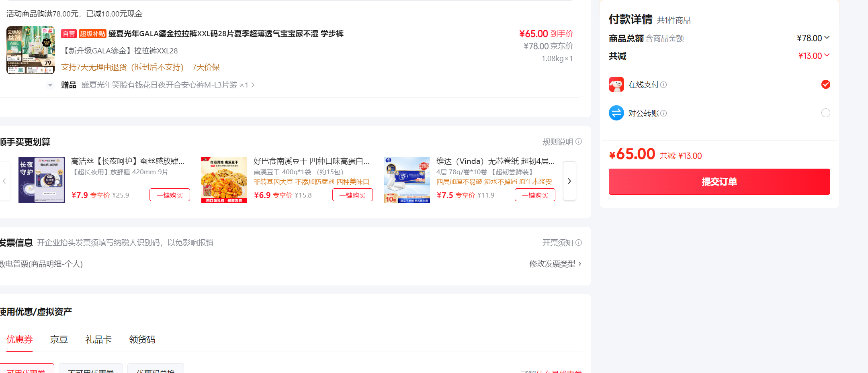
Task: Click 开企业抬头发票须填写纳税人识别码 notice
Action: coord(125,243)
